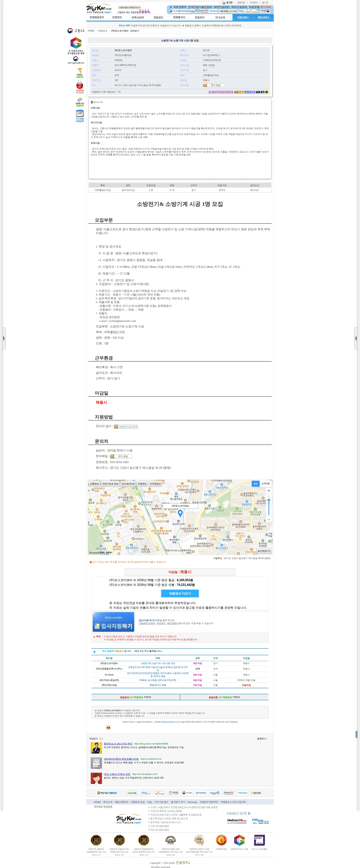The height and width of the screenshot is (868, 360).
Task: Click the 등록하기 power link registration link
Action: pyautogui.click(x=262, y=739)
